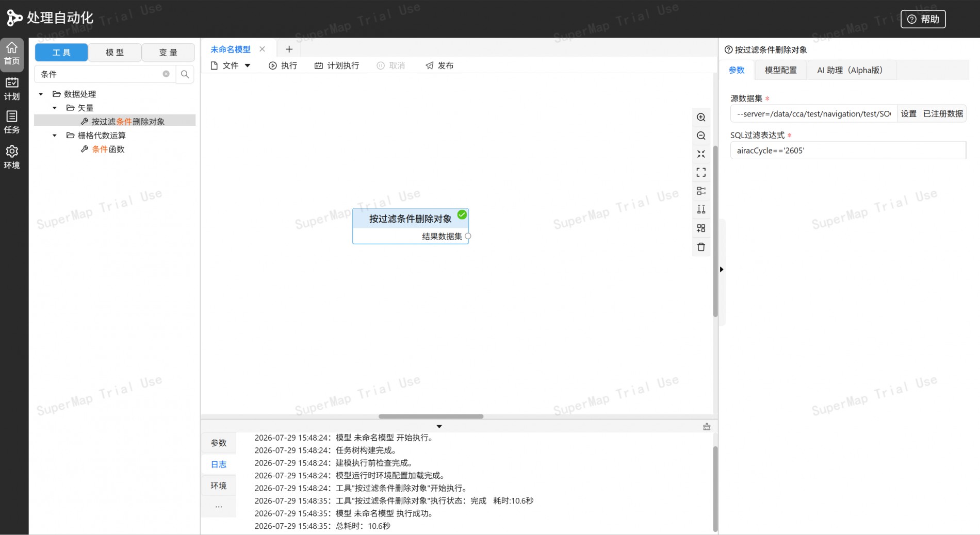The image size is (980, 535).
Task: Show the bottom panel 参数 tab
Action: coord(219,443)
